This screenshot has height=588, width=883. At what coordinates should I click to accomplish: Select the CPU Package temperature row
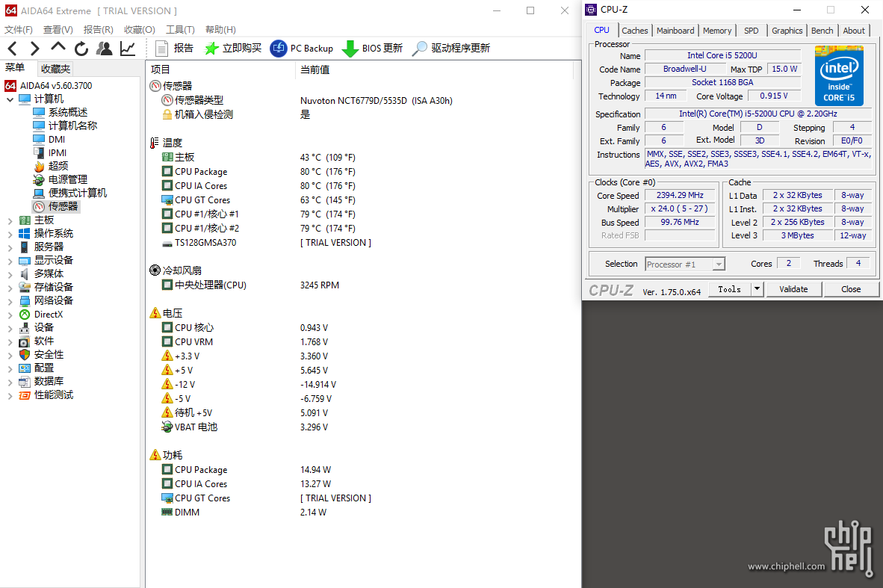click(360, 172)
